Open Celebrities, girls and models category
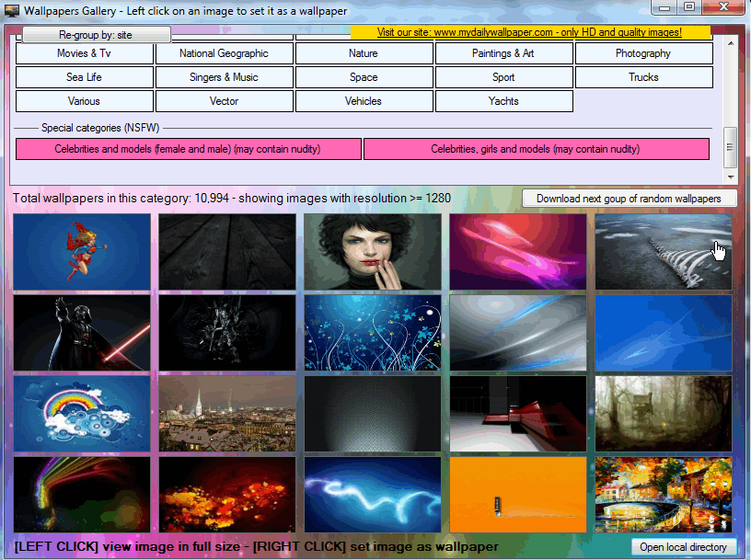The height and width of the screenshot is (560, 751). pos(537,149)
